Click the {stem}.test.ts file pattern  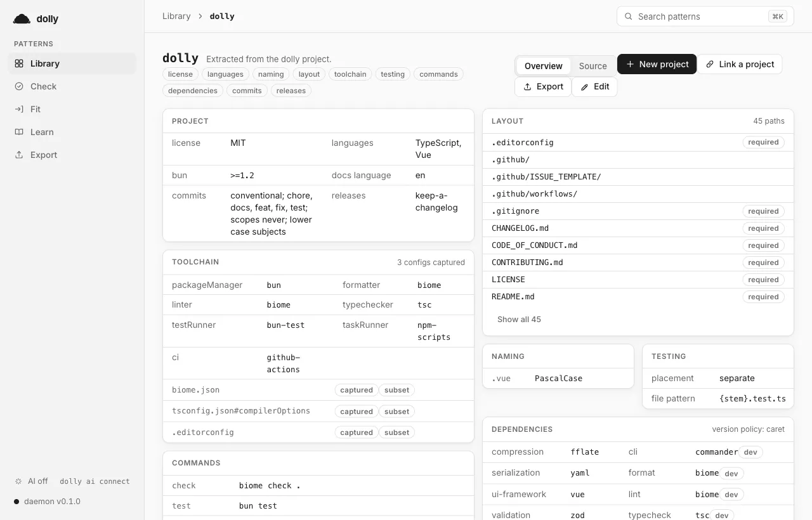752,399
